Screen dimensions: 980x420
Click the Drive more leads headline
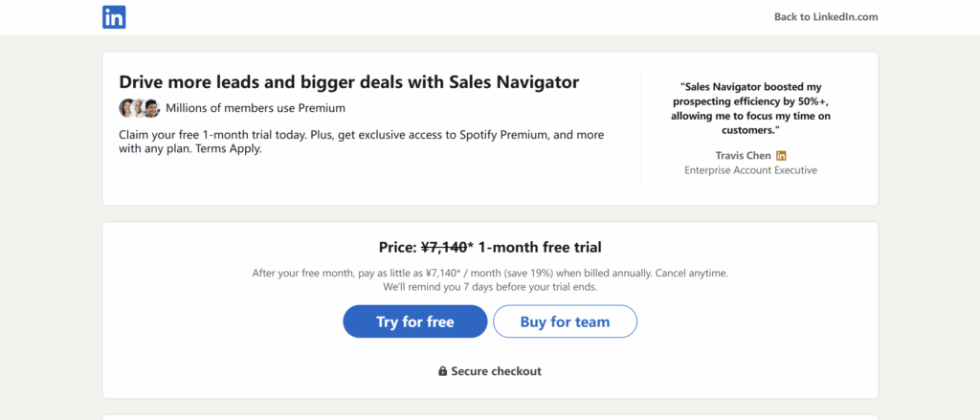pos(348,82)
